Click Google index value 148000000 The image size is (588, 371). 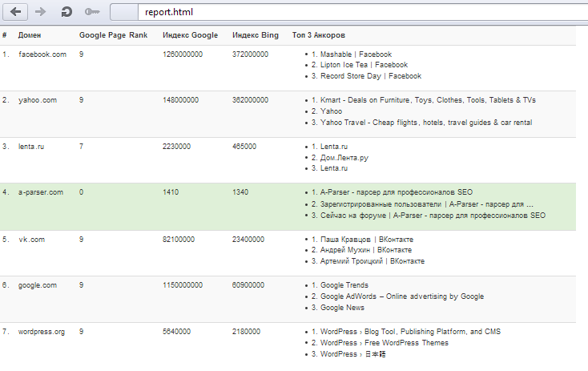(180, 100)
